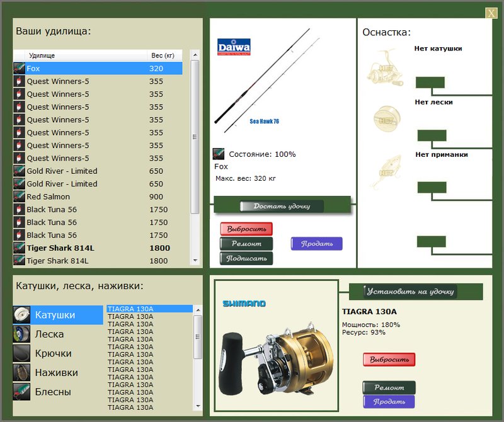The height and width of the screenshot is (422, 504).
Task: Open the Блесны lures category icon
Action: coord(21,392)
